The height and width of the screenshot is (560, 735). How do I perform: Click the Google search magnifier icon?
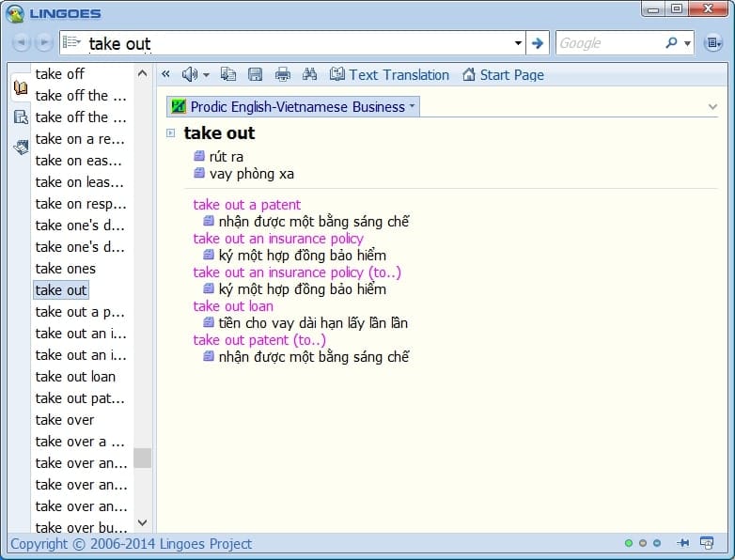671,42
